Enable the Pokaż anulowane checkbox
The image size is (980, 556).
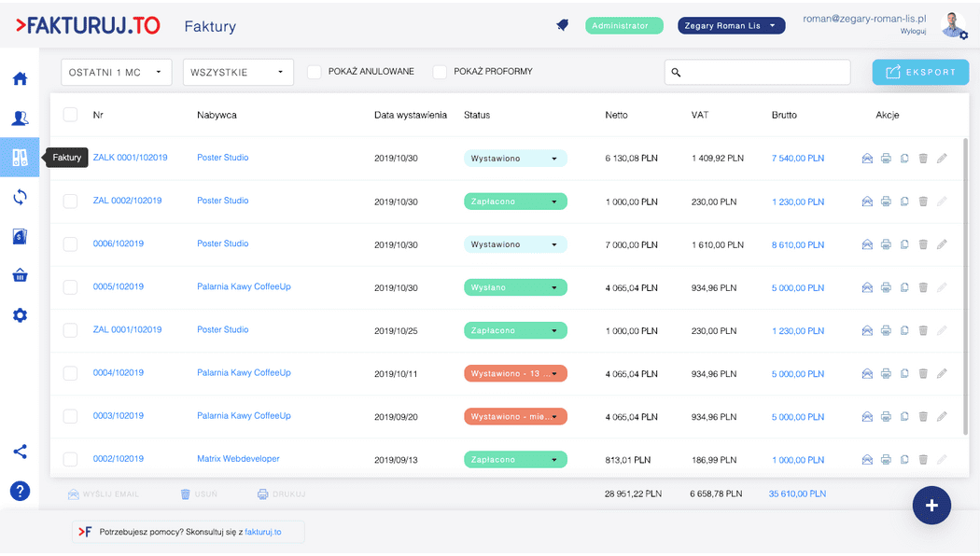click(x=315, y=72)
